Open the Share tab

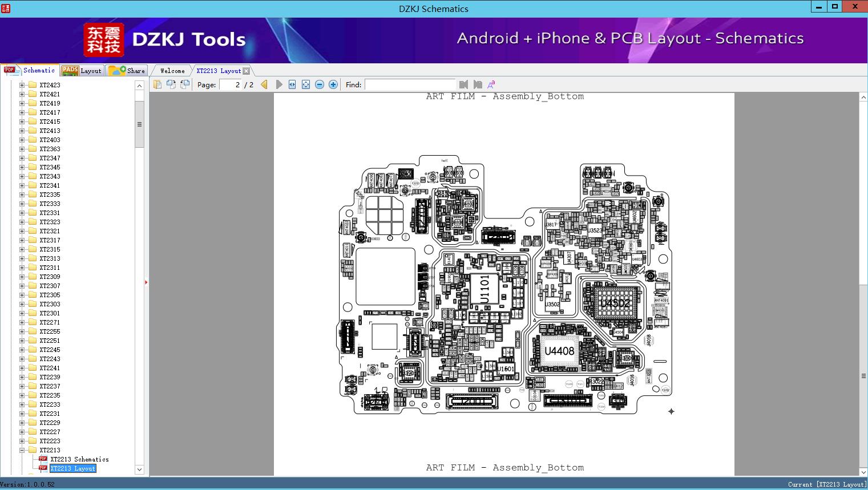tap(127, 71)
